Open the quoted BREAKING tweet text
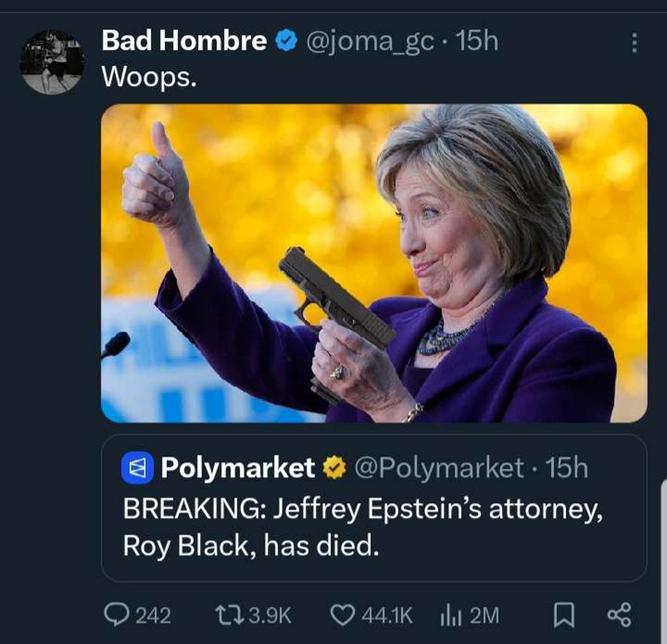 point(362,527)
